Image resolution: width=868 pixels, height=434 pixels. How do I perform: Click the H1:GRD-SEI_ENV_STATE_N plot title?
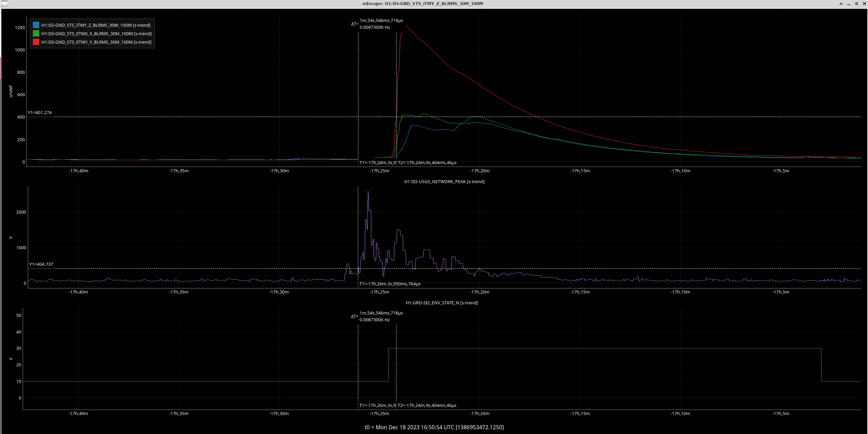[x=441, y=303]
